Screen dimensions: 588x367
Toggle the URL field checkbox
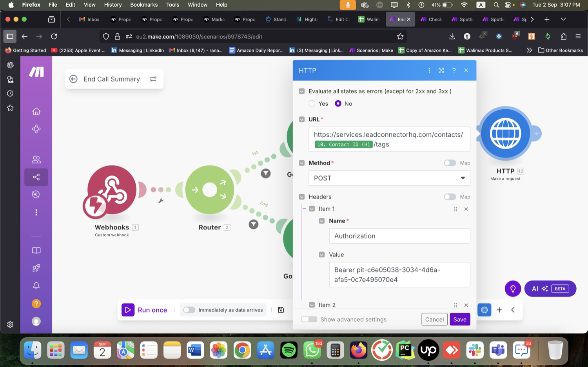click(302, 119)
